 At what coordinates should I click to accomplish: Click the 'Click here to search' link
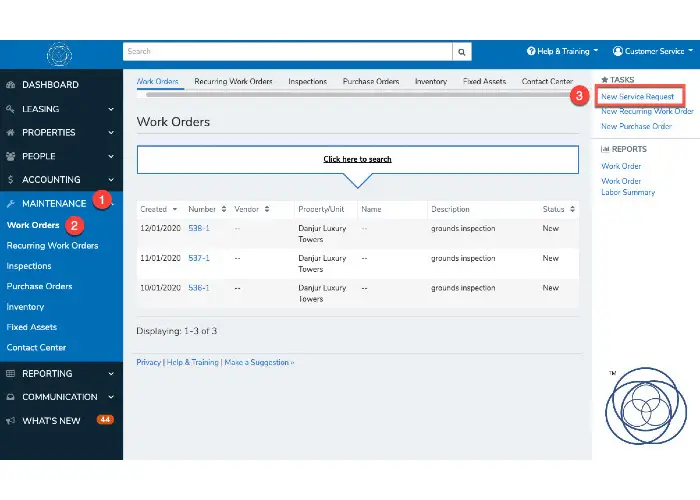357,159
